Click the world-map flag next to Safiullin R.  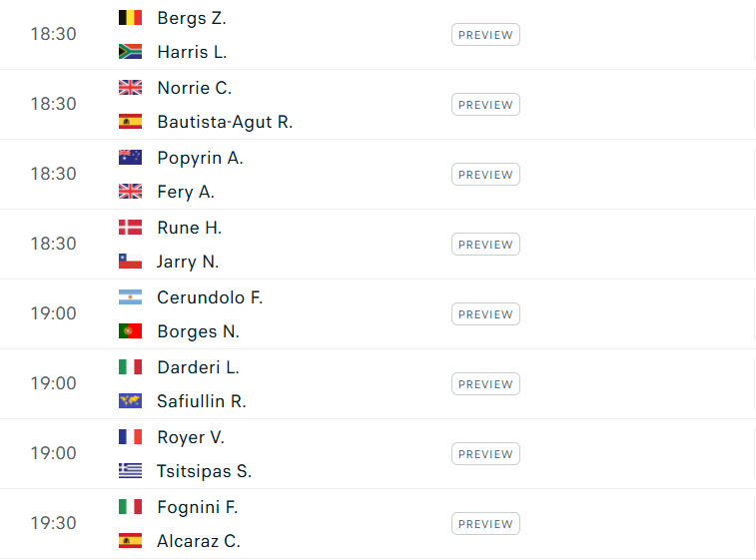[130, 401]
